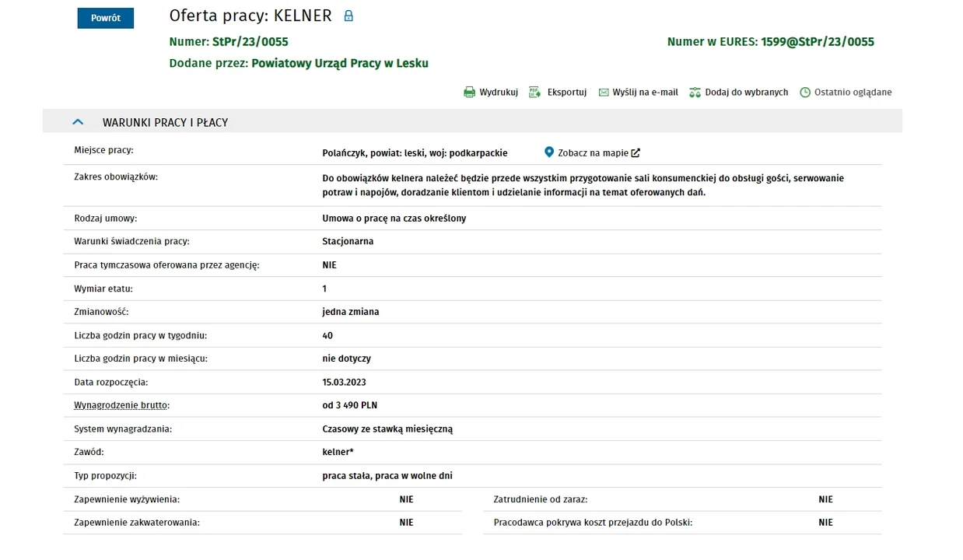
Task: Collapse the Warunki pracy i płacy chevron
Action: pos(78,122)
